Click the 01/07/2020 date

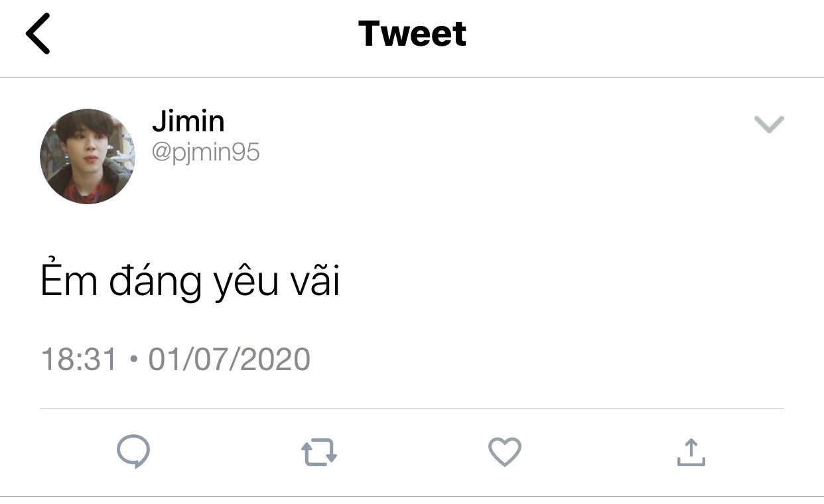point(230,359)
